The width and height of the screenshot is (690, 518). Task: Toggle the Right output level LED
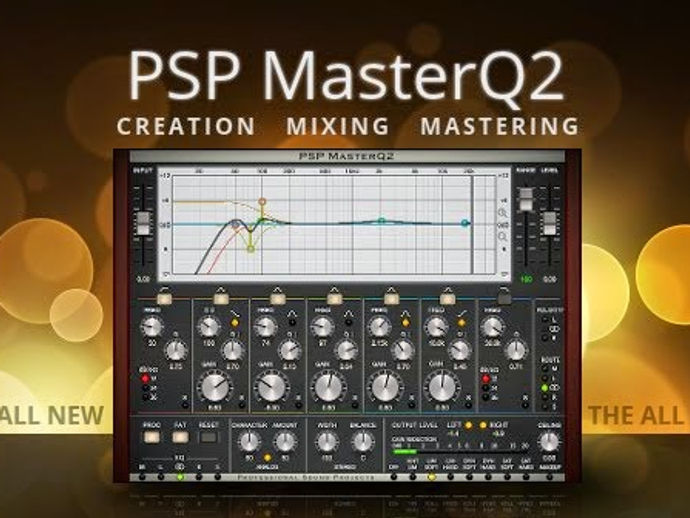click(483, 425)
